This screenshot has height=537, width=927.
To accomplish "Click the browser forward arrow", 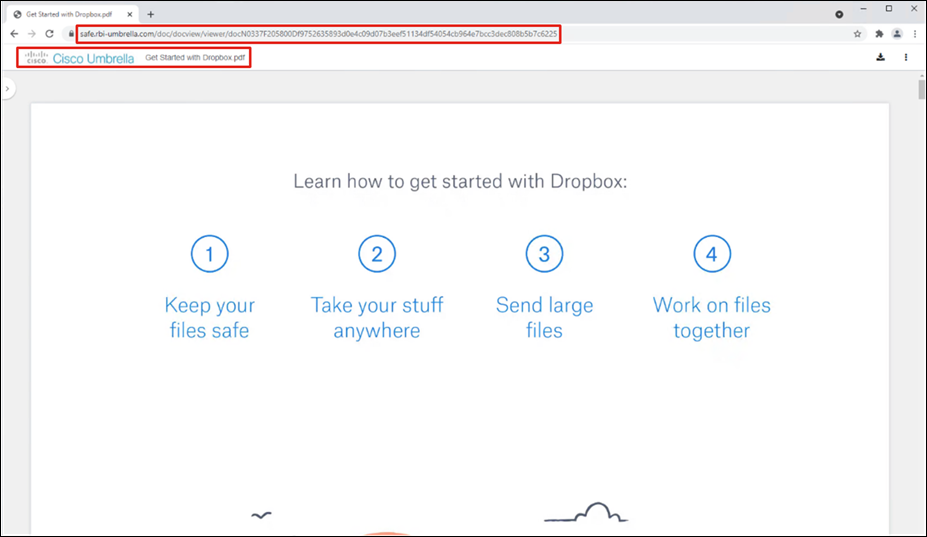I will (32, 34).
